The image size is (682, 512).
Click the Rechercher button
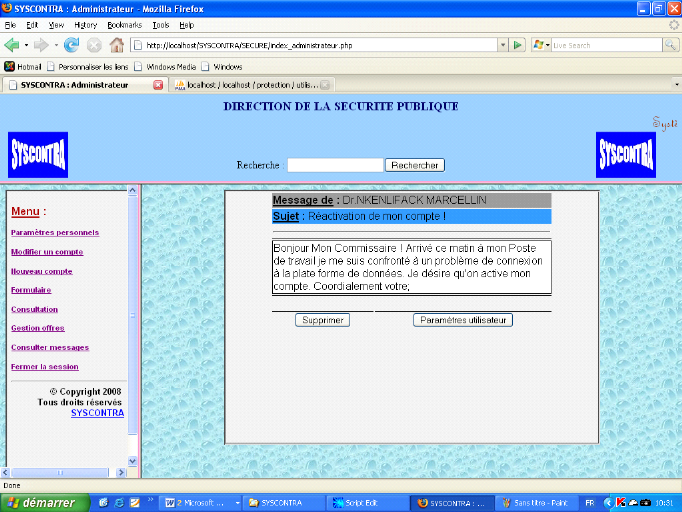point(415,165)
